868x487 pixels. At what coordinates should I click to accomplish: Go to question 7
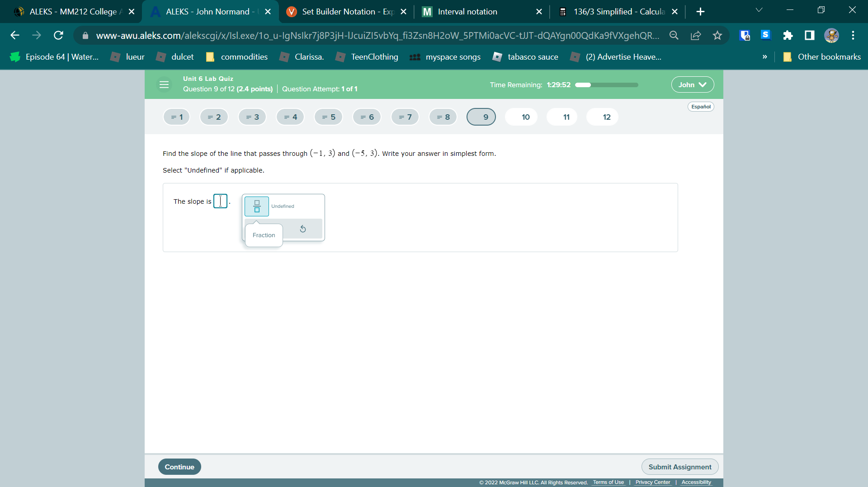click(405, 117)
